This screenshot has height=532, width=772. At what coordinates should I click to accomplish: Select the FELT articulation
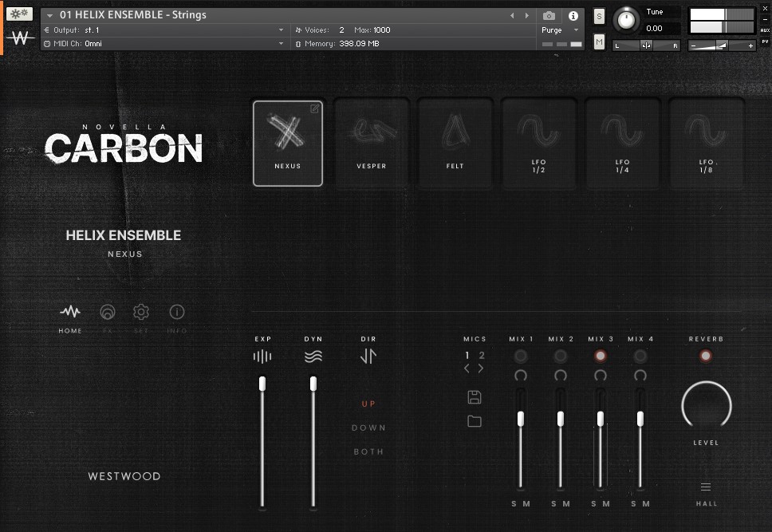click(x=455, y=143)
